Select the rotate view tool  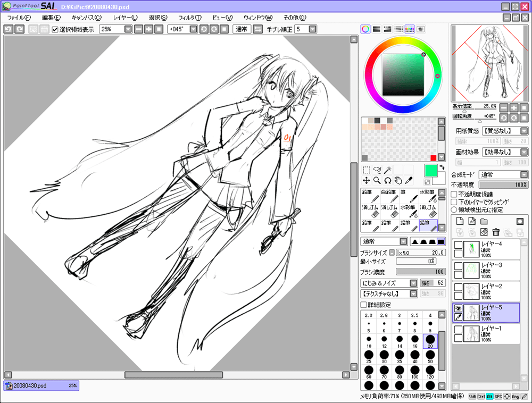click(x=387, y=180)
